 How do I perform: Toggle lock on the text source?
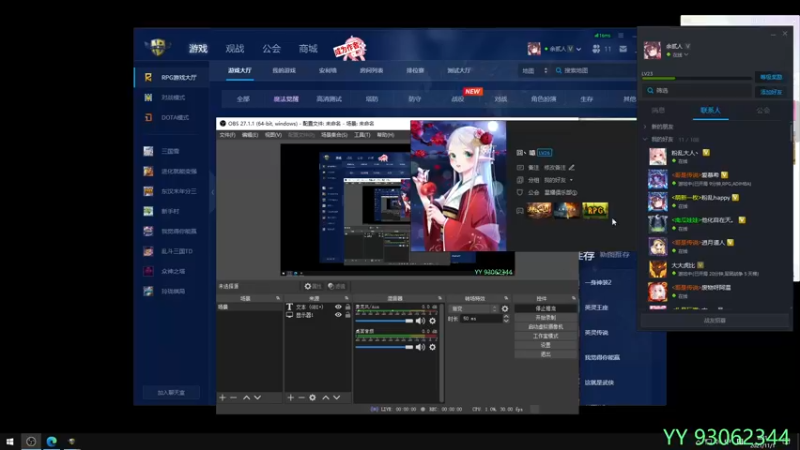click(347, 307)
